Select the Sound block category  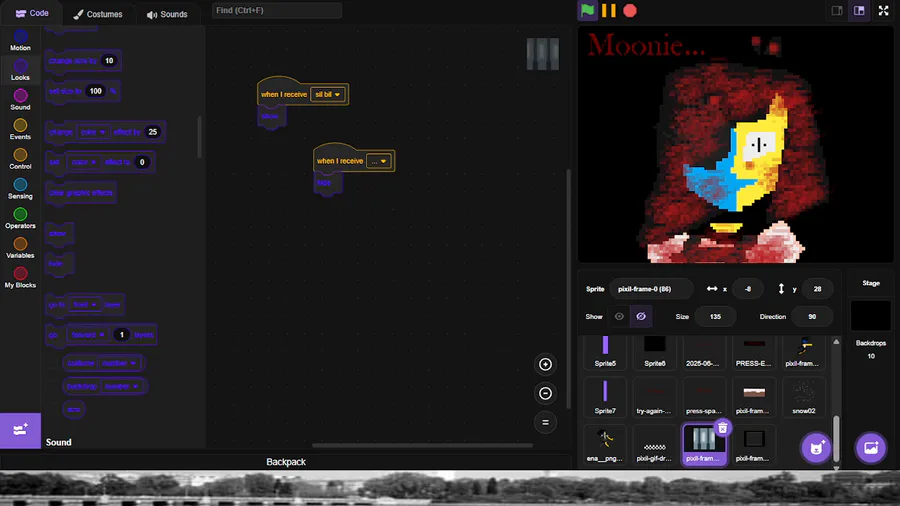coord(20,100)
